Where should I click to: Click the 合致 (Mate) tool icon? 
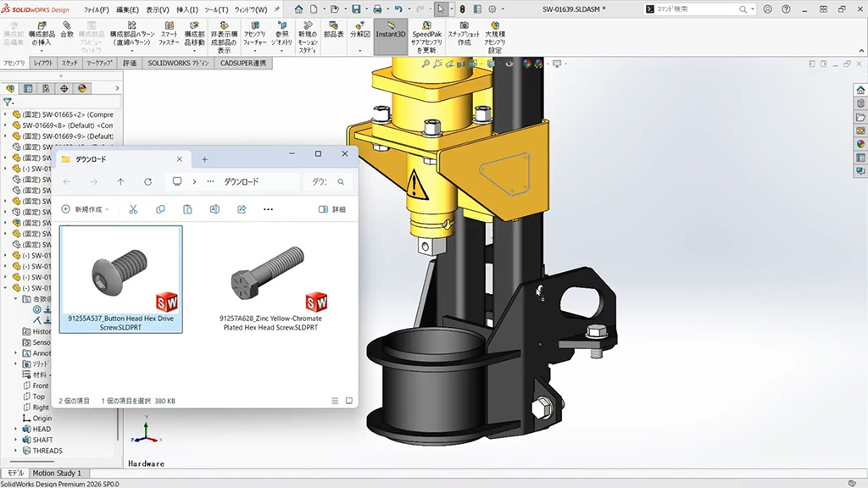(66, 26)
